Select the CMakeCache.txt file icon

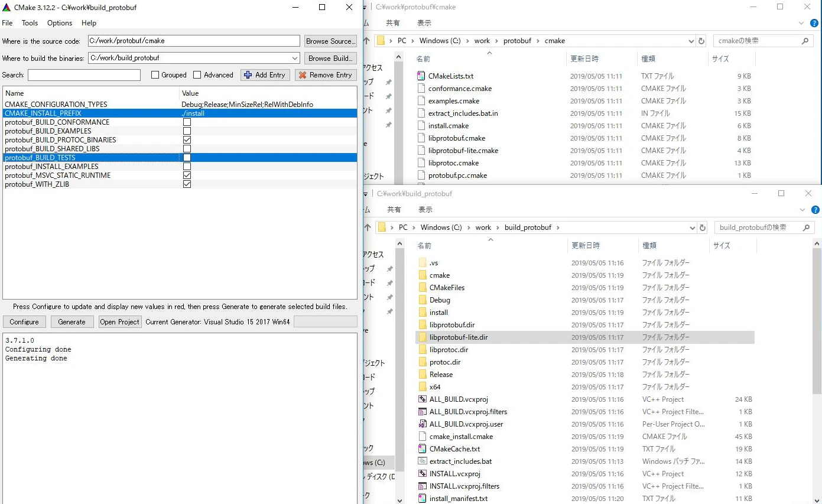(x=422, y=448)
